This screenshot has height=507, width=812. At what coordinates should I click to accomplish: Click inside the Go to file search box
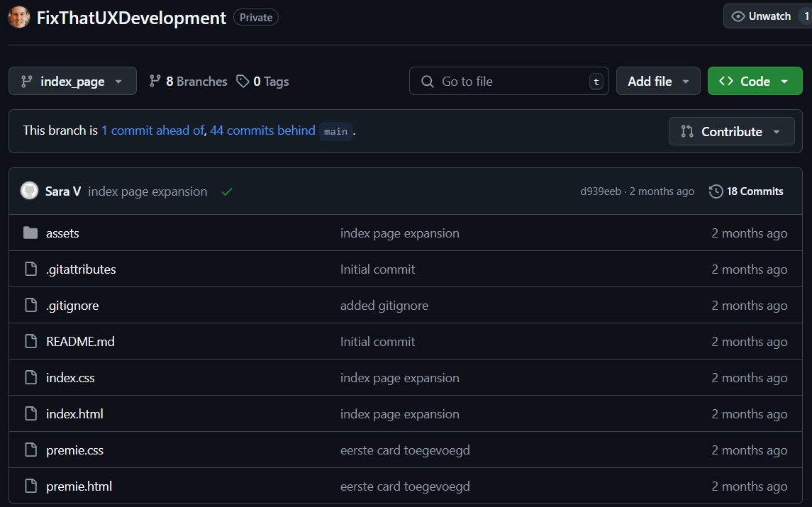(x=508, y=81)
